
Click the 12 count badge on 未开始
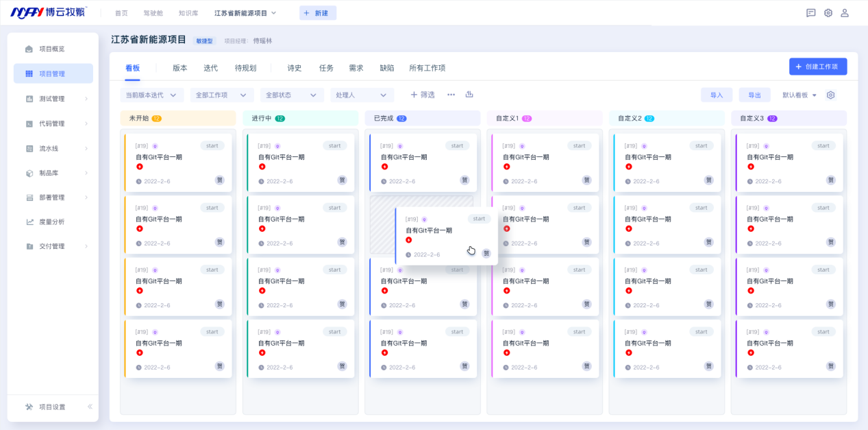pos(156,119)
